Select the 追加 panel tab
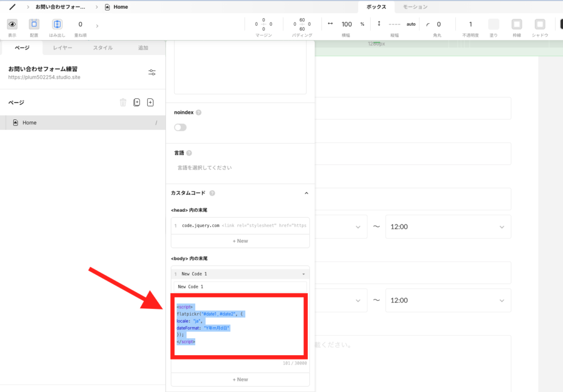Screen dimensions: 563x392 (143, 48)
